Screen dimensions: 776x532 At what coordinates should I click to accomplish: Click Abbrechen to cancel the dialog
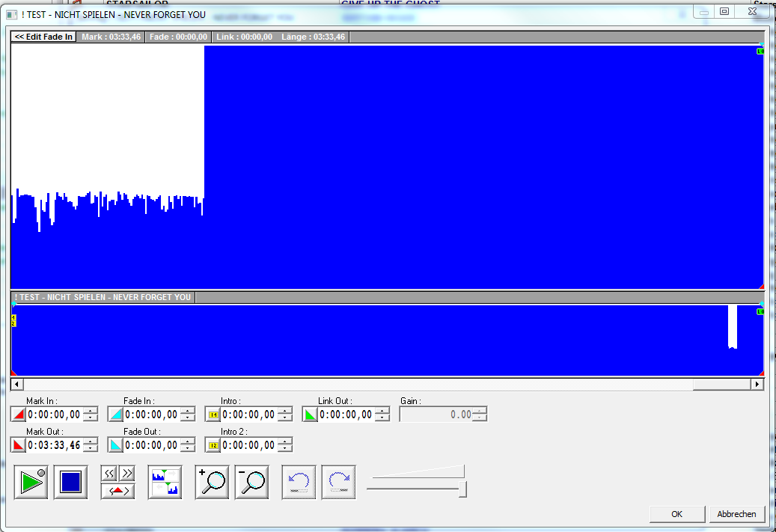click(x=736, y=514)
